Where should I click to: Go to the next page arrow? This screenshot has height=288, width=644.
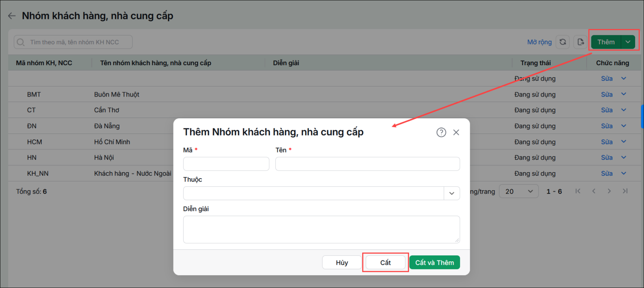point(609,191)
